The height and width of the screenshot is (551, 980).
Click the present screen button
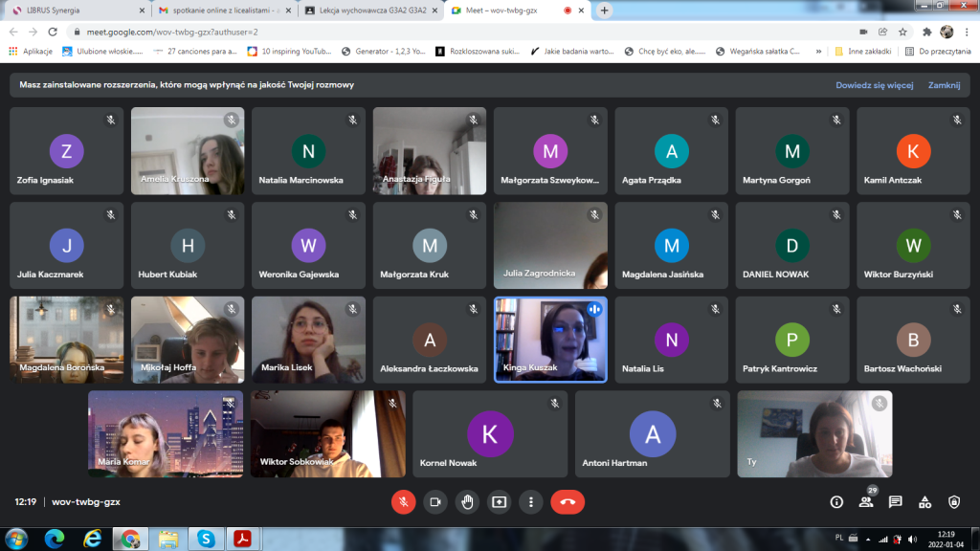click(x=499, y=501)
